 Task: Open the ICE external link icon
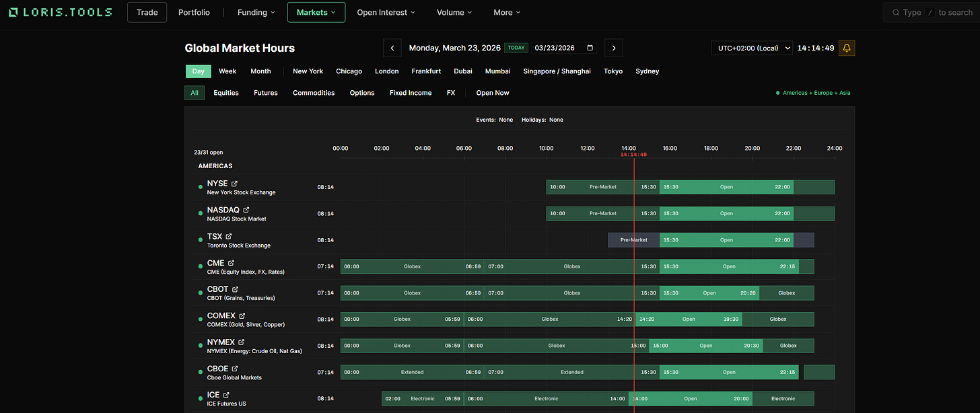[226, 395]
